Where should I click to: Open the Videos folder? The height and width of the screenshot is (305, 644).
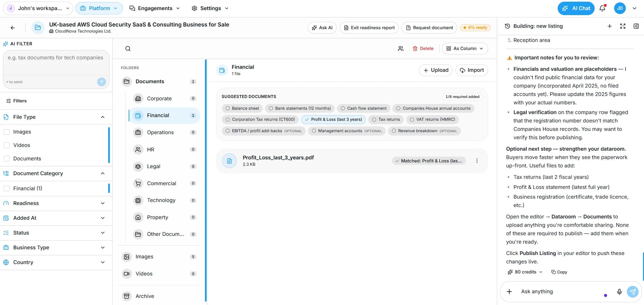(159, 274)
